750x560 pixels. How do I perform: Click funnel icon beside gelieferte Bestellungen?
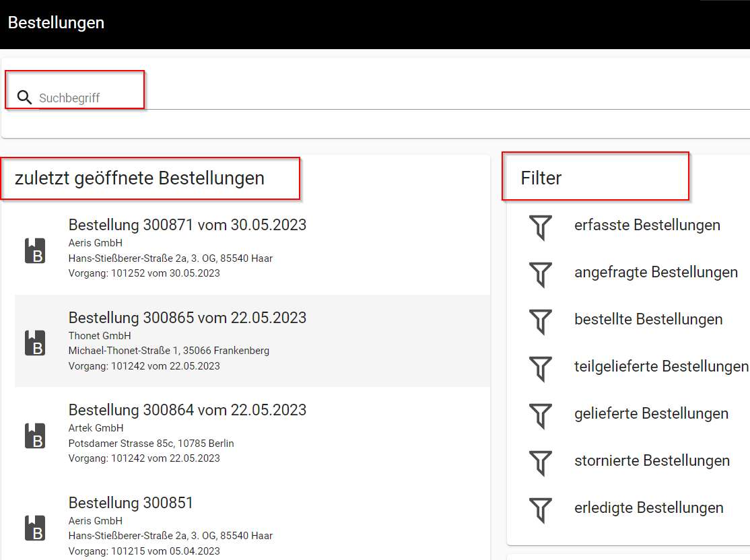pyautogui.click(x=541, y=415)
